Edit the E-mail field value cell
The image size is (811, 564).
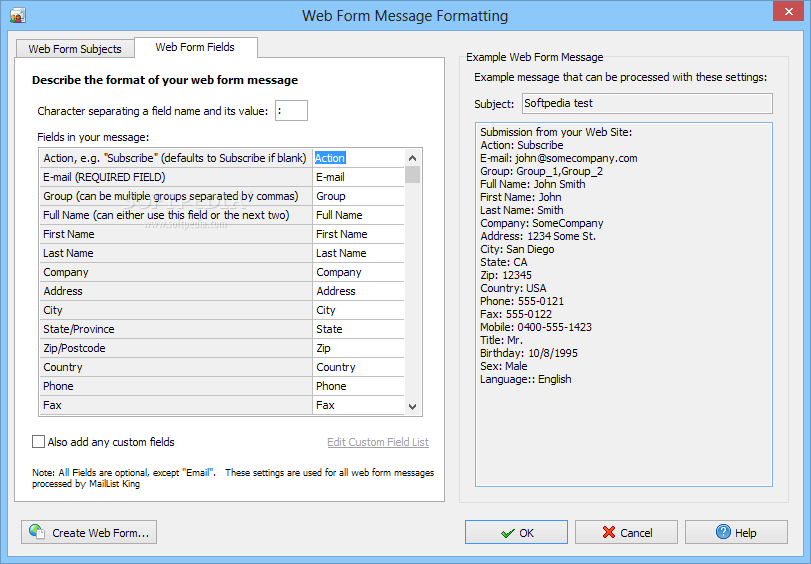coord(358,177)
